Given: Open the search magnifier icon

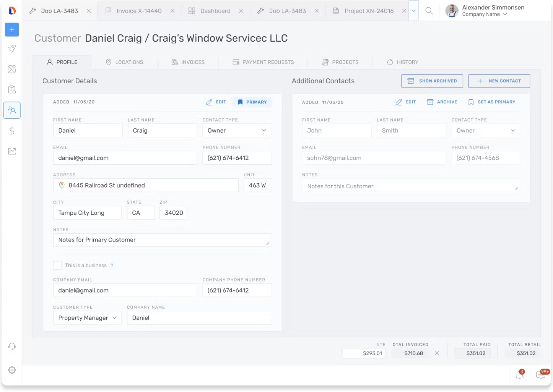Looking at the screenshot, I should coord(429,11).
